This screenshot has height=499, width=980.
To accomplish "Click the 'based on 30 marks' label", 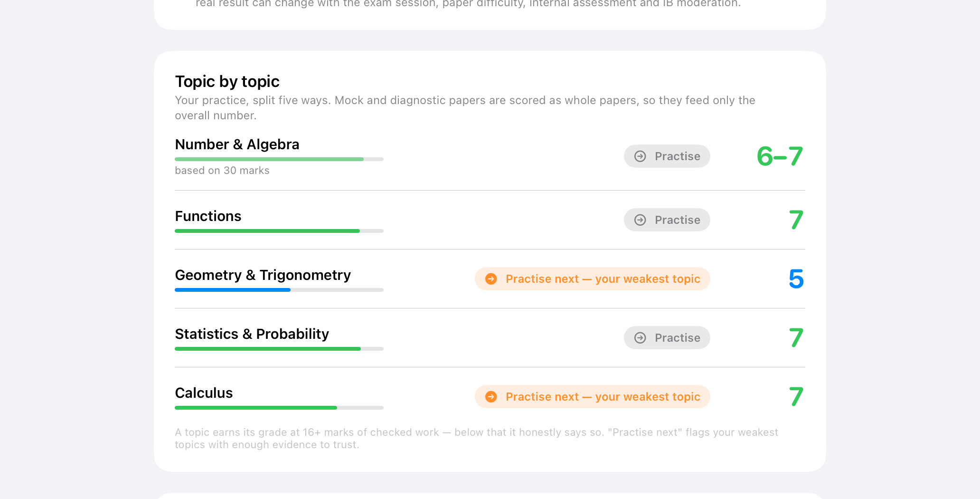I will click(x=222, y=171).
